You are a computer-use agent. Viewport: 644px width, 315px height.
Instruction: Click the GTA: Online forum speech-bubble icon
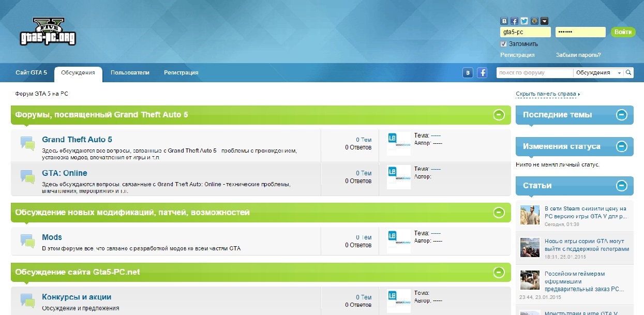pos(28,177)
